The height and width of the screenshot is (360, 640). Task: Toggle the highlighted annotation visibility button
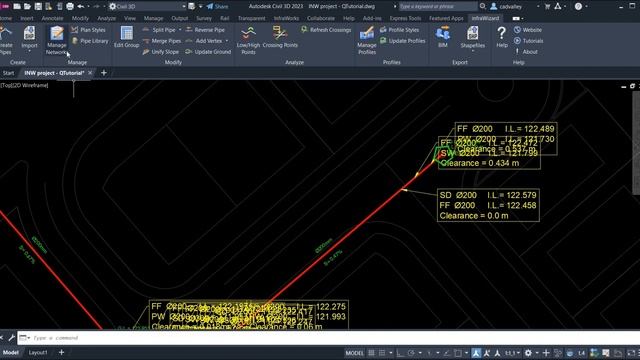coord(476,353)
